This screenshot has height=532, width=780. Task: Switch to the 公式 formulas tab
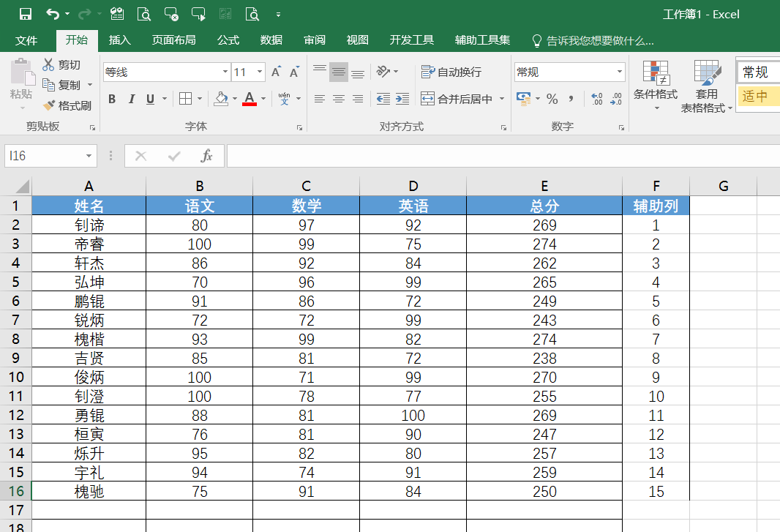click(228, 40)
